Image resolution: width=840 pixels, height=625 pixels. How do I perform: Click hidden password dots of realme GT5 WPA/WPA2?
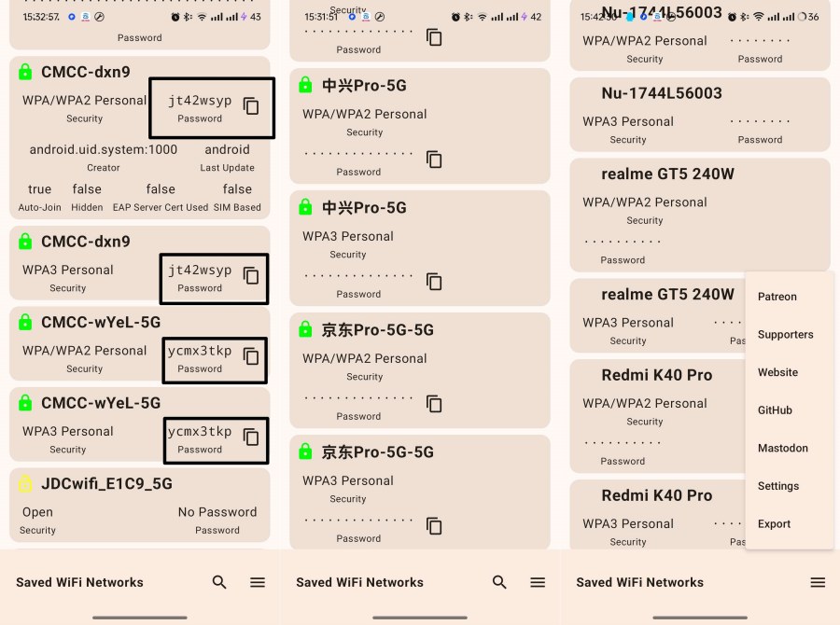pyautogui.click(x=623, y=242)
